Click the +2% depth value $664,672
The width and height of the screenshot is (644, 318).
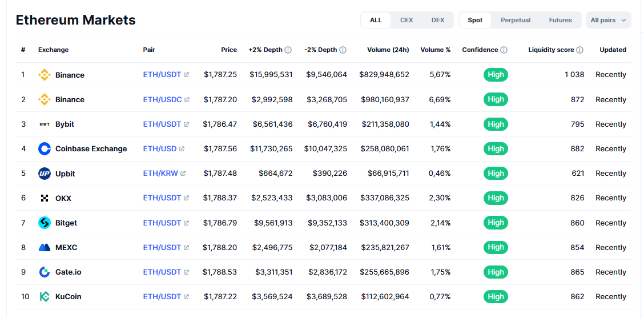pyautogui.click(x=276, y=174)
